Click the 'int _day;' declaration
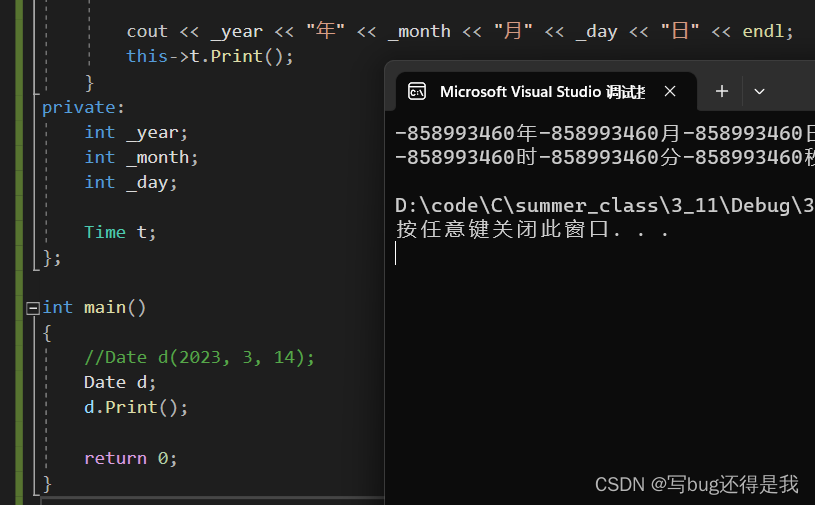The width and height of the screenshot is (815, 505). click(130, 182)
